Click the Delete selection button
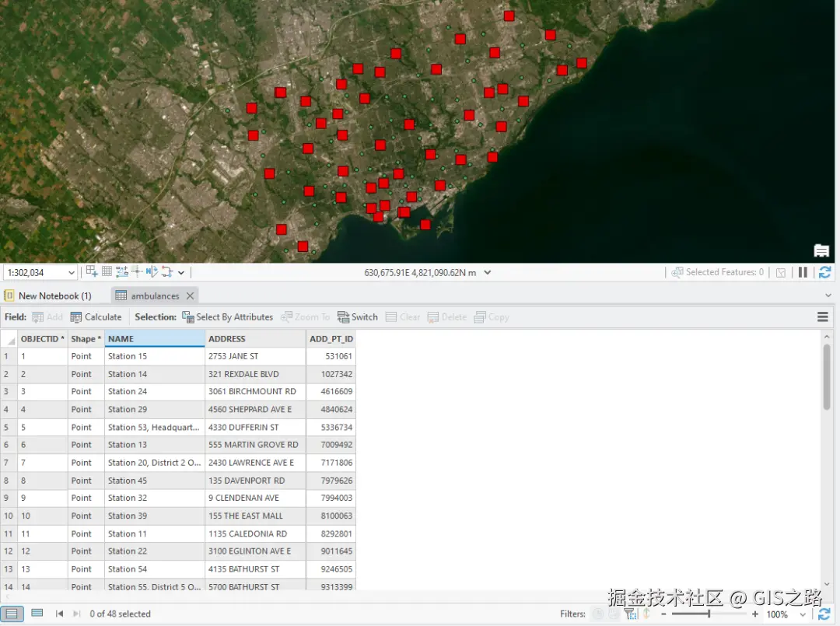840x626 pixels. click(x=446, y=317)
